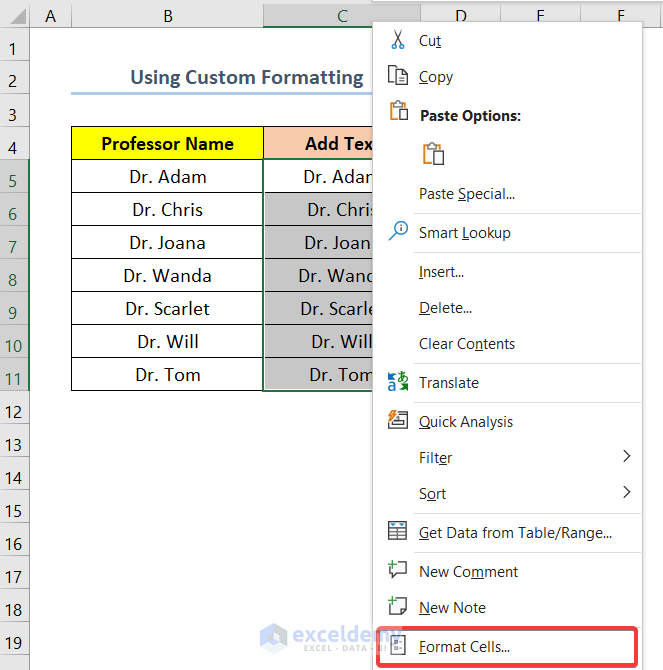The width and height of the screenshot is (663, 670).
Task: Choose Delete... from the menu
Action: 507,307
